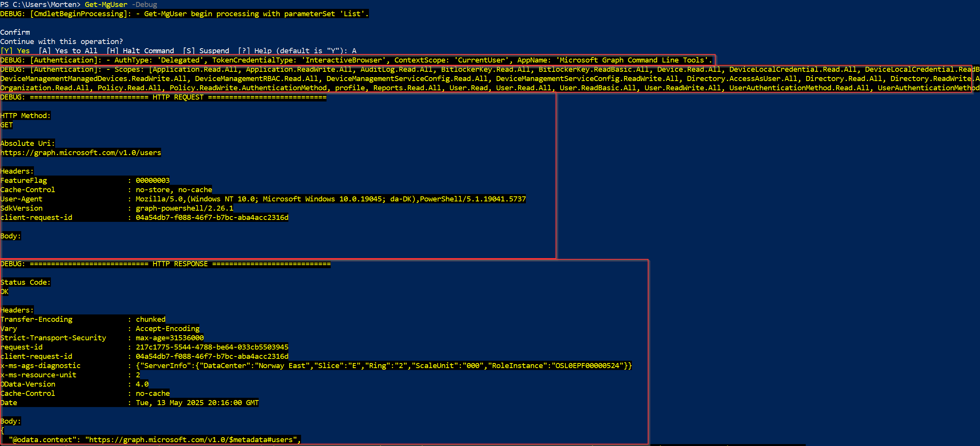The width and height of the screenshot is (980, 446).
Task: Select the '[A] Yes to All' option
Action: pyautogui.click(x=68, y=51)
